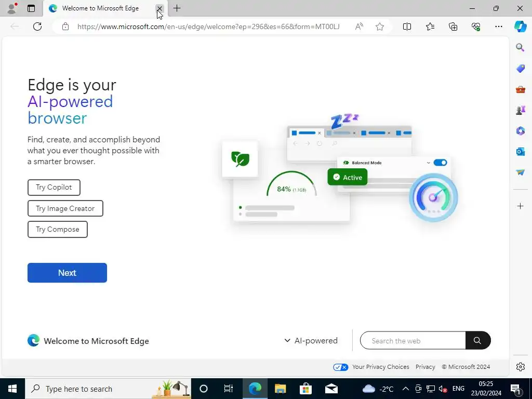This screenshot has height=399, width=532.
Task: View site information lock icon
Action: pyautogui.click(x=65, y=26)
